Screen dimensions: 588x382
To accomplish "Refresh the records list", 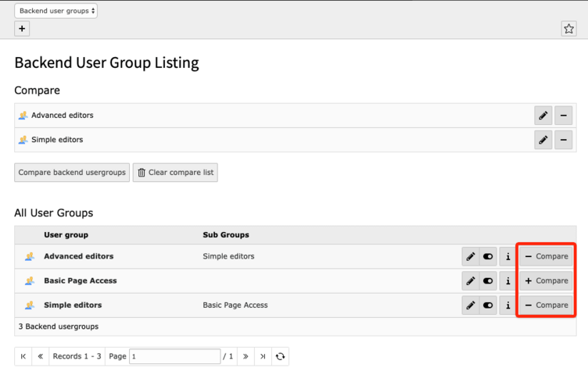I will tap(280, 356).
